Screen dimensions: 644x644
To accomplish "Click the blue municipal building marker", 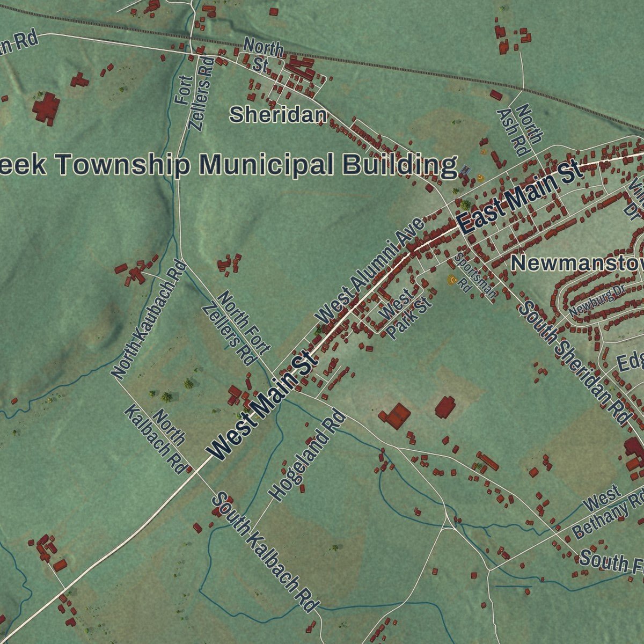I will pyautogui.click(x=465, y=170).
